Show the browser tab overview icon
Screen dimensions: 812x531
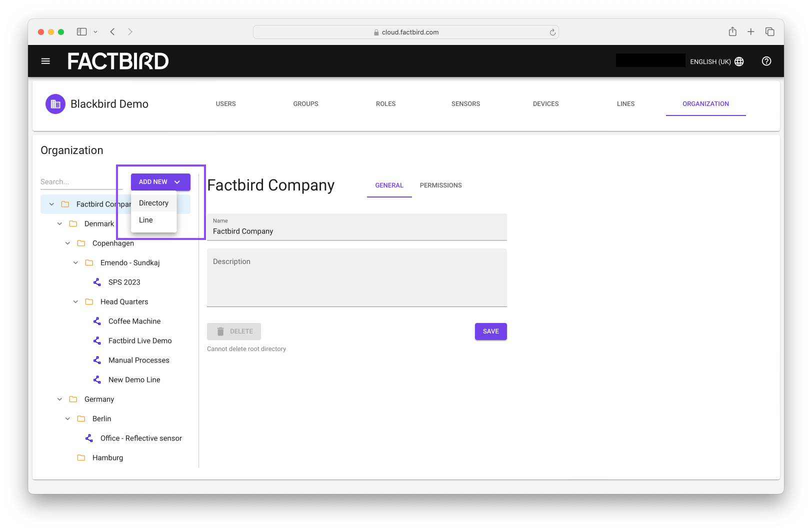pos(770,31)
